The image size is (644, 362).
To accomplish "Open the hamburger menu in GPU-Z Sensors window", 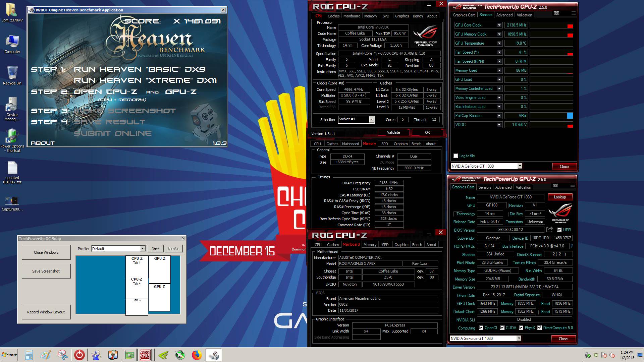I will [x=573, y=13].
